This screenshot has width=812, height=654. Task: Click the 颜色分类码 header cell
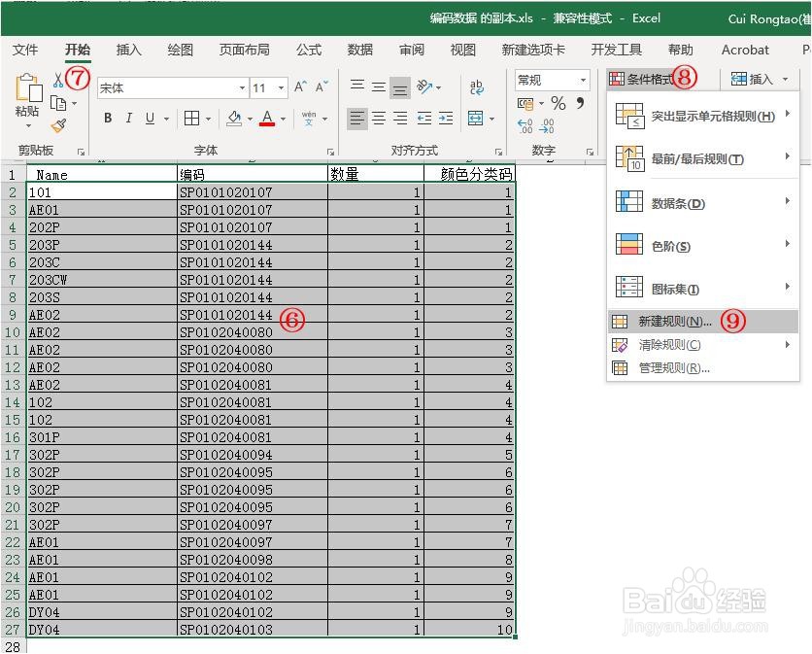point(469,174)
